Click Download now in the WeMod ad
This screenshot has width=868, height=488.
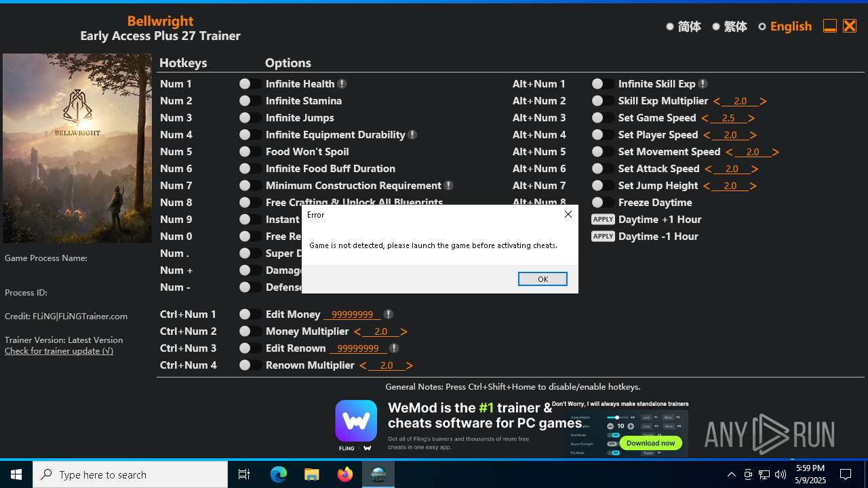pyautogui.click(x=651, y=443)
